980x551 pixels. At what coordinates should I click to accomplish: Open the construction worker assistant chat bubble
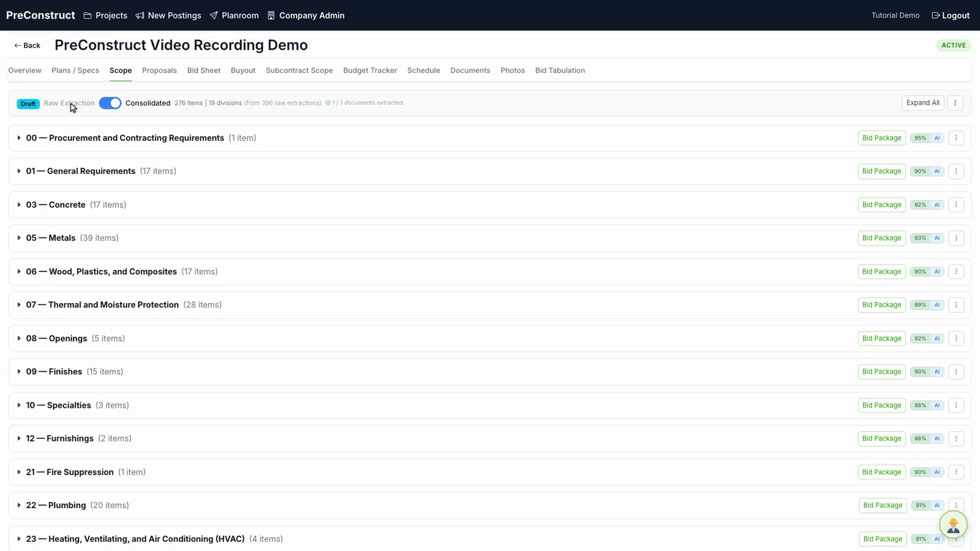(x=953, y=525)
